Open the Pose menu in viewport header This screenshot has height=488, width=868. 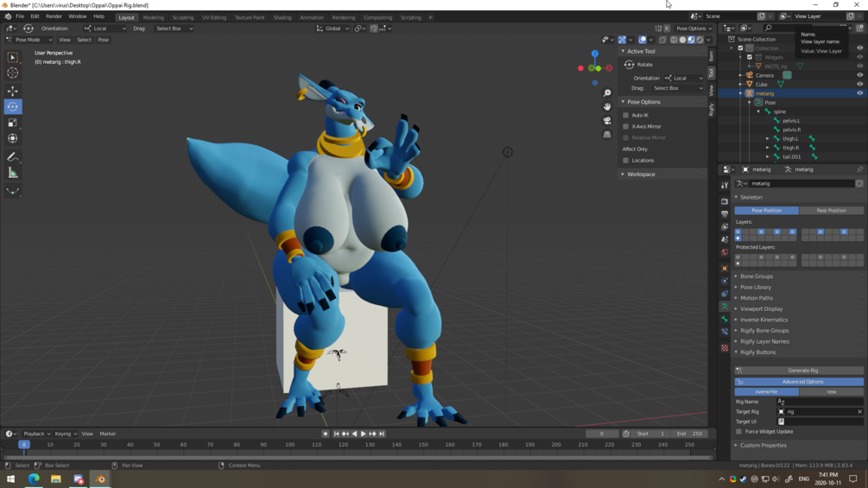(x=103, y=40)
